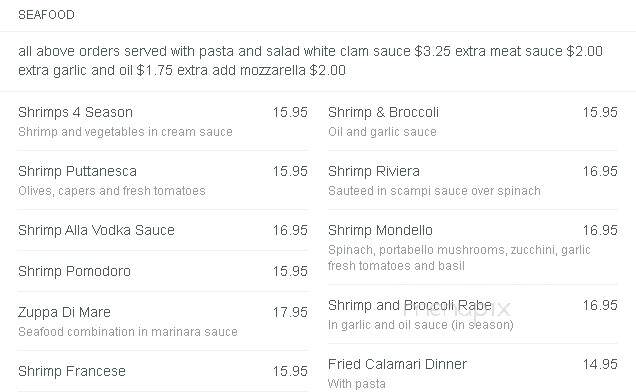Select the Shrimp Pomodoro entry
The width and height of the screenshot is (636, 392).
click(x=75, y=271)
